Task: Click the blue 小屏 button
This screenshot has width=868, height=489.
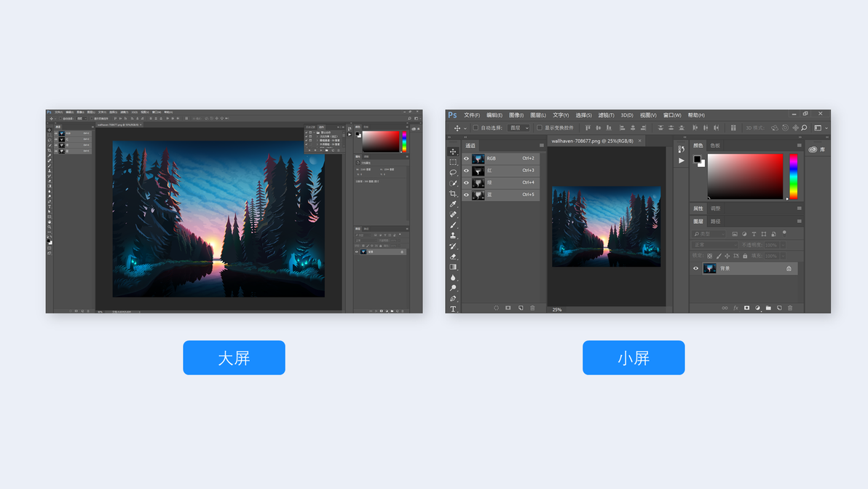Action: tap(634, 358)
